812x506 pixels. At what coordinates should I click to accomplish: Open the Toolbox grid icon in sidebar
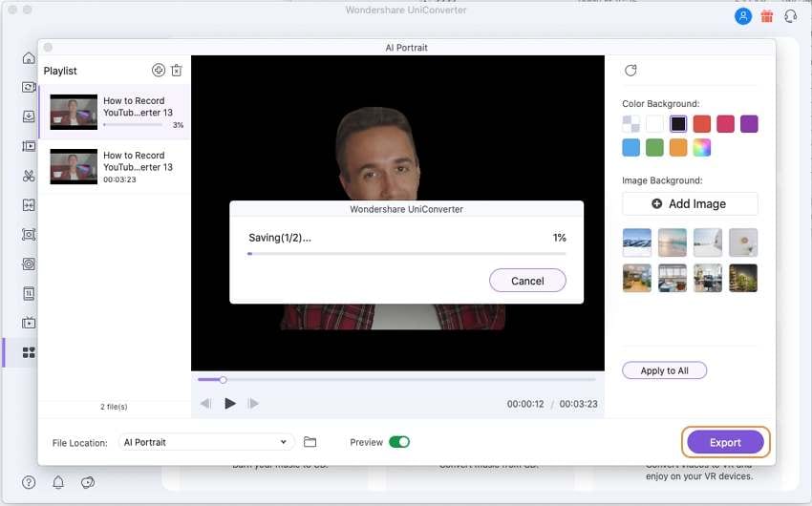click(29, 353)
